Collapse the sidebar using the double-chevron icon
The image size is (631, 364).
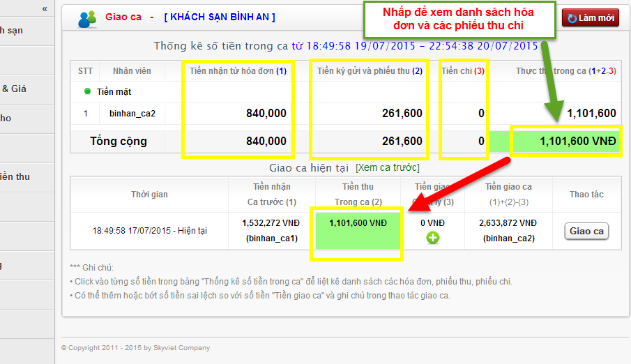(x=45, y=8)
